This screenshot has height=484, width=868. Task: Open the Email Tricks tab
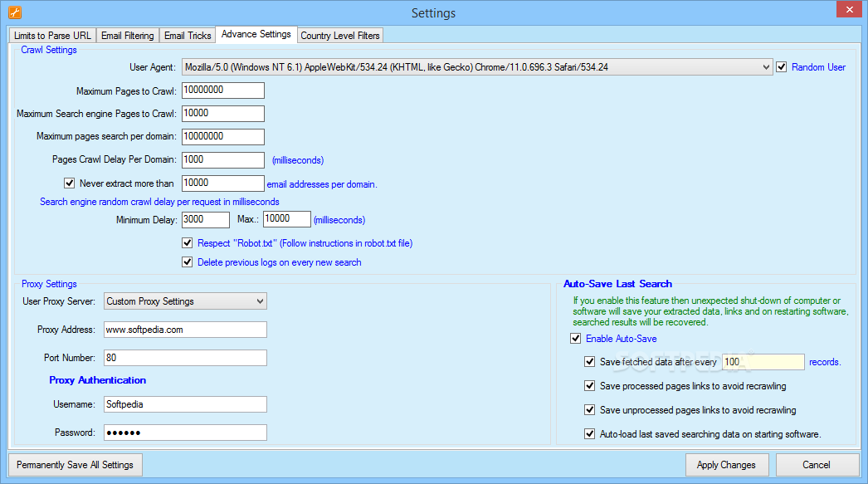click(188, 36)
